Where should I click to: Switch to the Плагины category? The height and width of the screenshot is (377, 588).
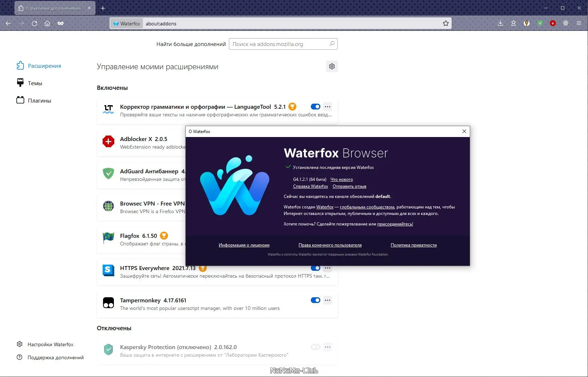[34, 100]
